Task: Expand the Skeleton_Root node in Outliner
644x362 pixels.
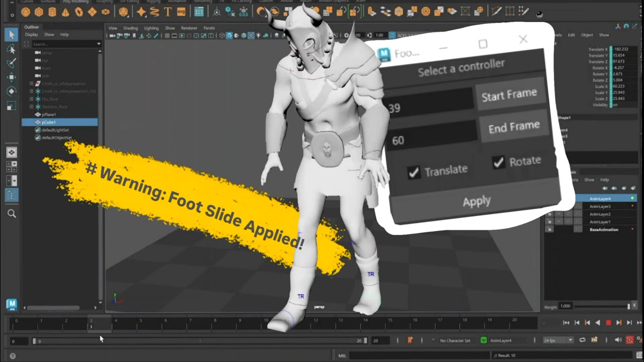Action: pos(32,107)
